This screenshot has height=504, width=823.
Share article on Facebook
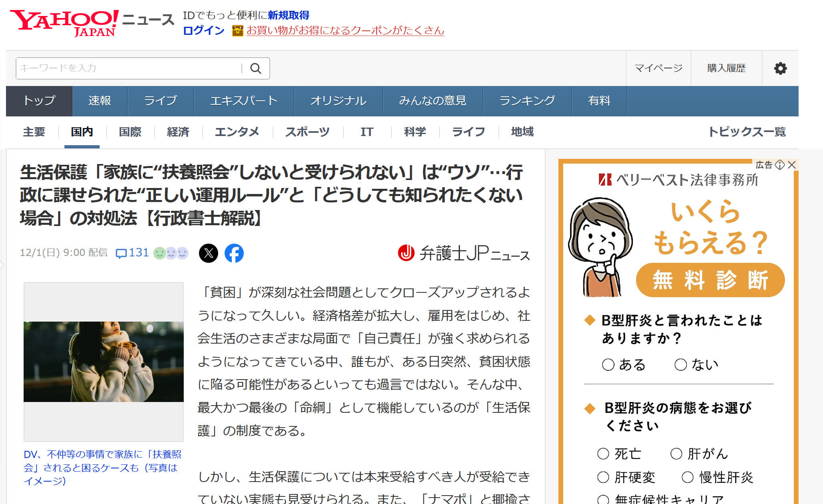[234, 253]
